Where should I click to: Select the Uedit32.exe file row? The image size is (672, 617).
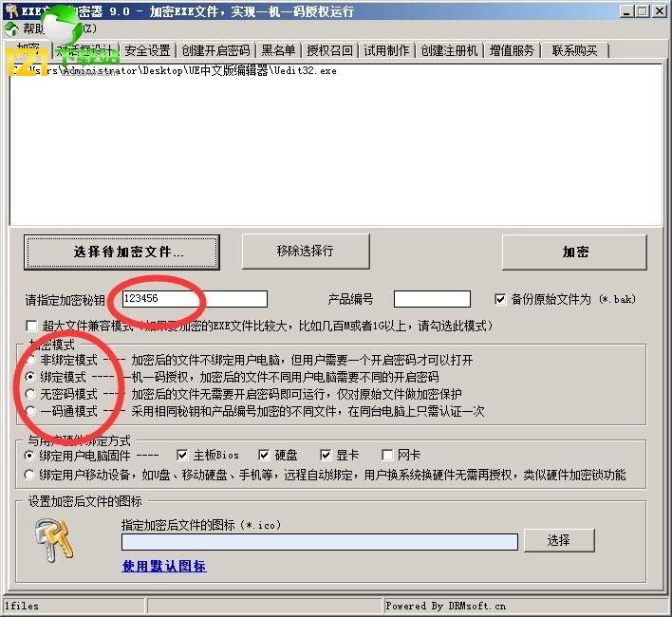tap(336, 70)
